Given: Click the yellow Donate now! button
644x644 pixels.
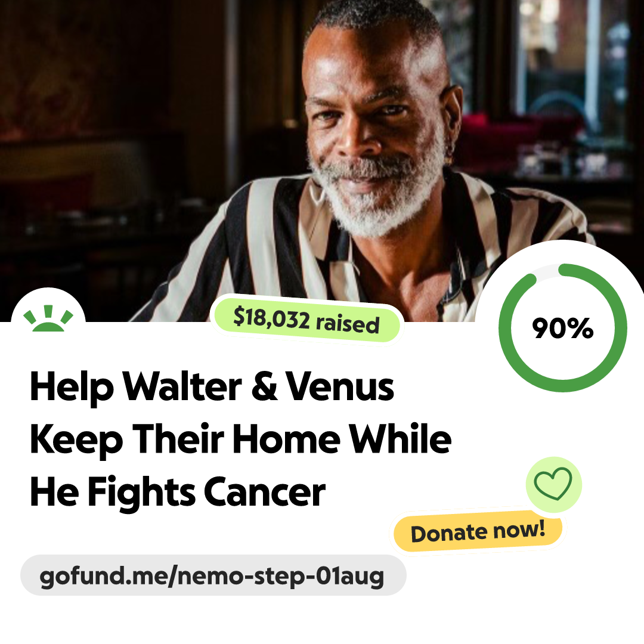Looking at the screenshot, I should coord(478,531).
